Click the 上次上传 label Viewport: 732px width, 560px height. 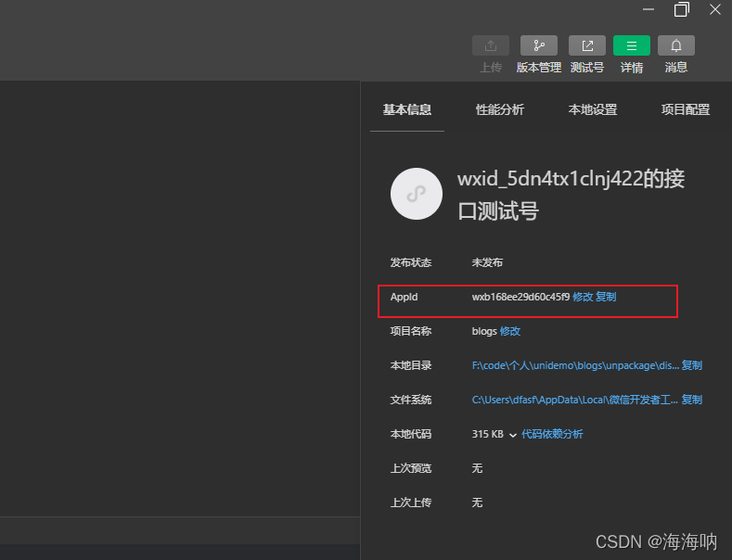411,503
